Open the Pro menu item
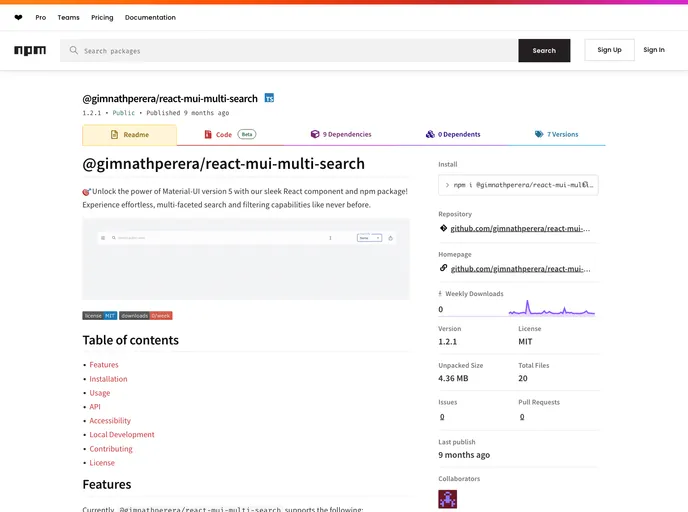 pos(41,18)
